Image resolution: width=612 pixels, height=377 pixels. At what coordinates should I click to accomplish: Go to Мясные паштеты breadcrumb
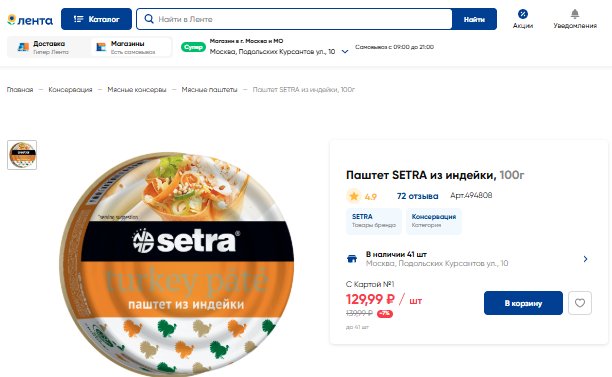pyautogui.click(x=209, y=89)
